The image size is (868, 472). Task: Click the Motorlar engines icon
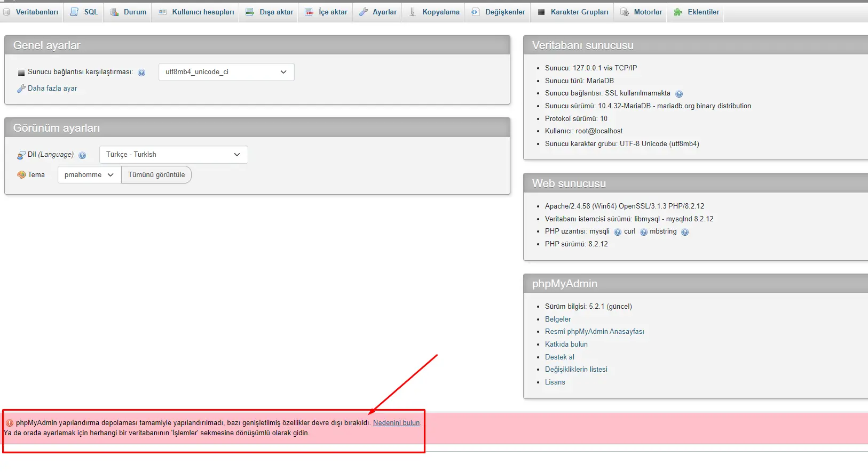(624, 12)
